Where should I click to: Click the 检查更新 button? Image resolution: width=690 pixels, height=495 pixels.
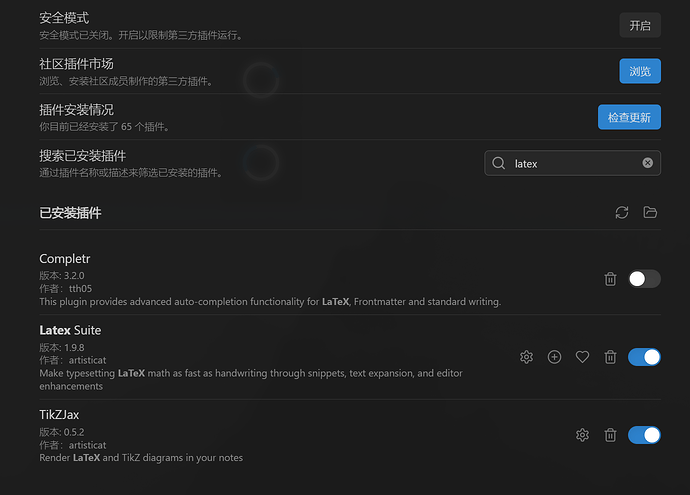(x=629, y=117)
